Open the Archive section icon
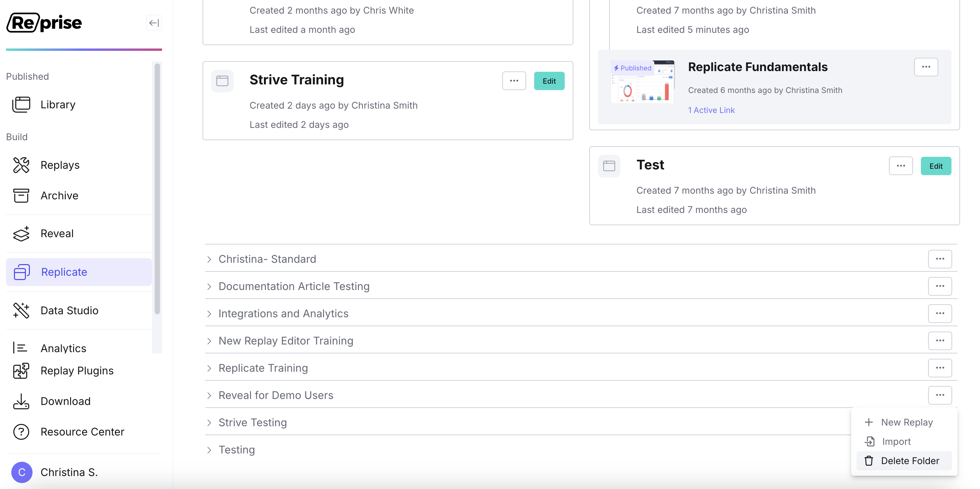Screen dimensions: 980x489 point(21,195)
